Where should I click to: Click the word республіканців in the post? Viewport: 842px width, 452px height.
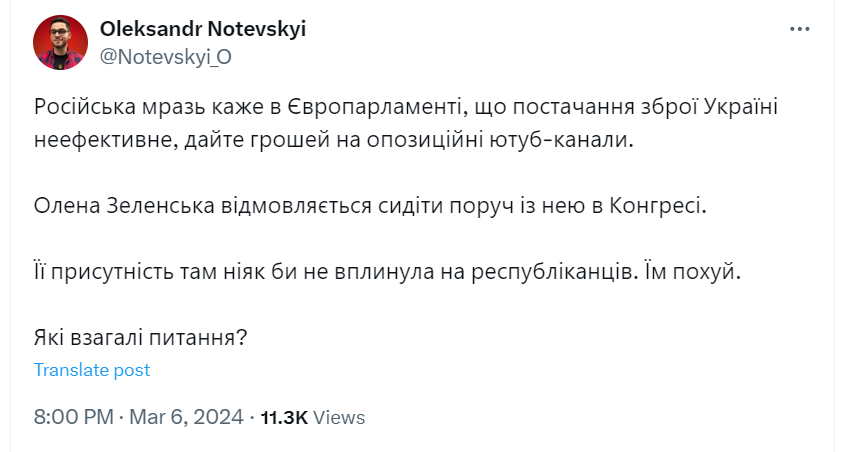pos(555,273)
